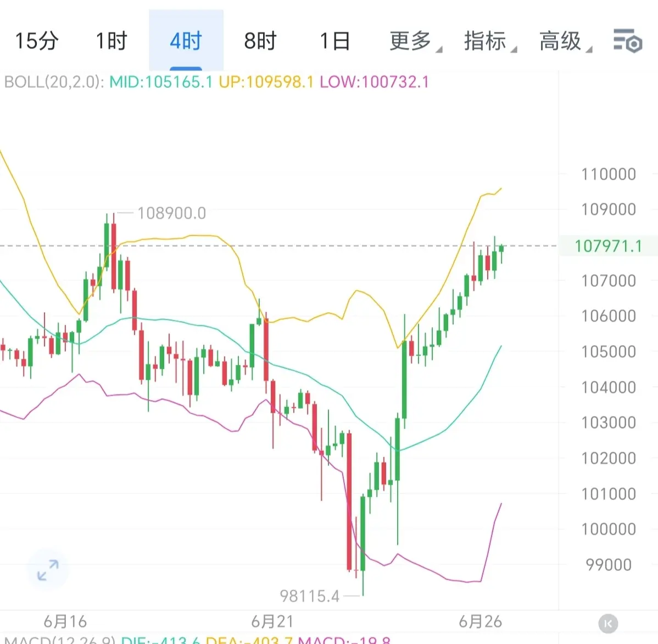Click the MID:105165.1 value
This screenshot has height=644, width=658.
coord(161,82)
